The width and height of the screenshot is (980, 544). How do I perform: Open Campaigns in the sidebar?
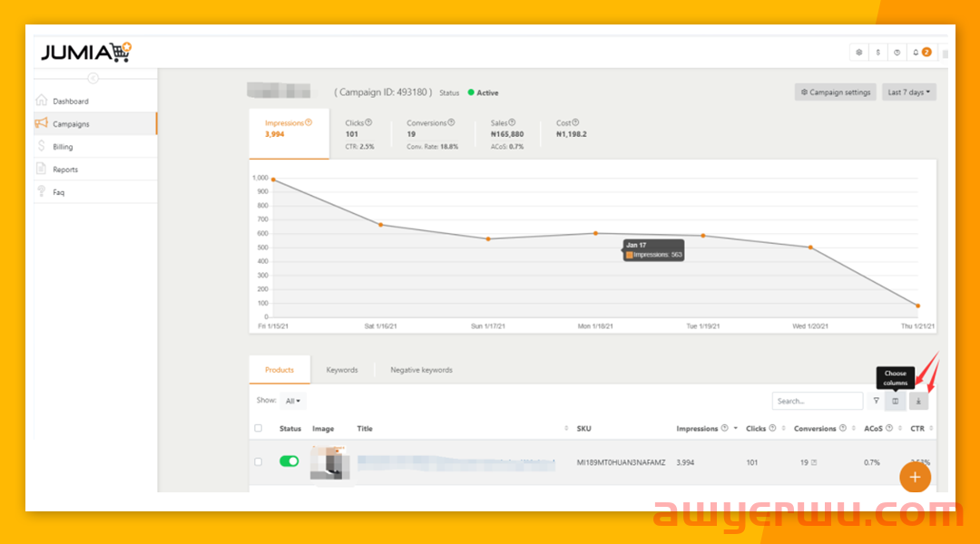95,123
